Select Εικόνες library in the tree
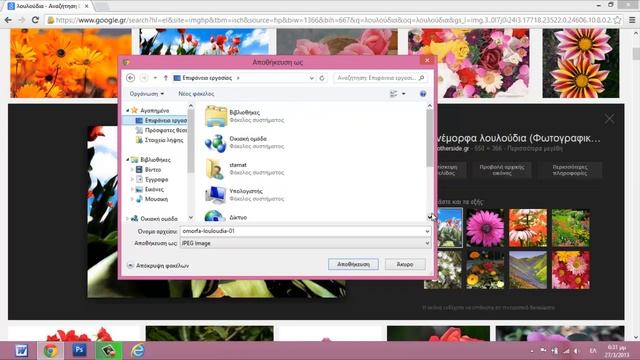Viewport: 640px width, 360px height. [x=150, y=189]
